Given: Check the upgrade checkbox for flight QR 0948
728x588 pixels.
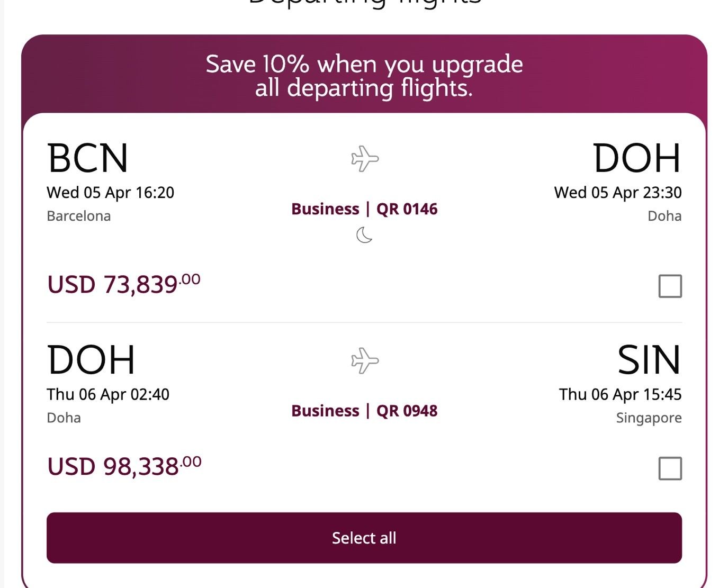Looking at the screenshot, I should click(x=669, y=467).
